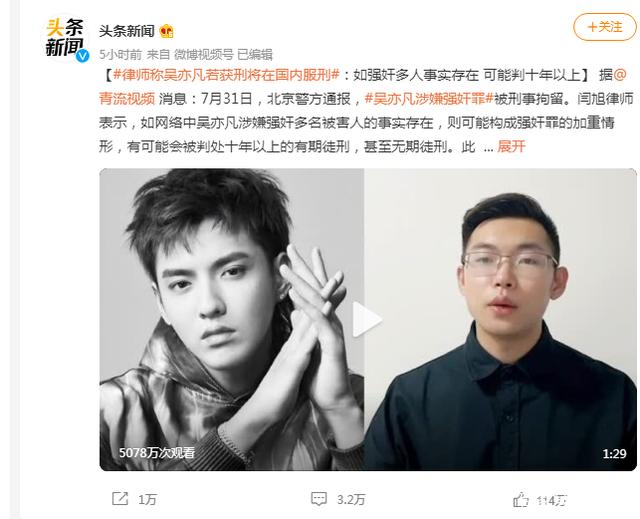The width and height of the screenshot is (640, 519).
Task: Click the blue verified badge on avatar
Action: tap(83, 55)
